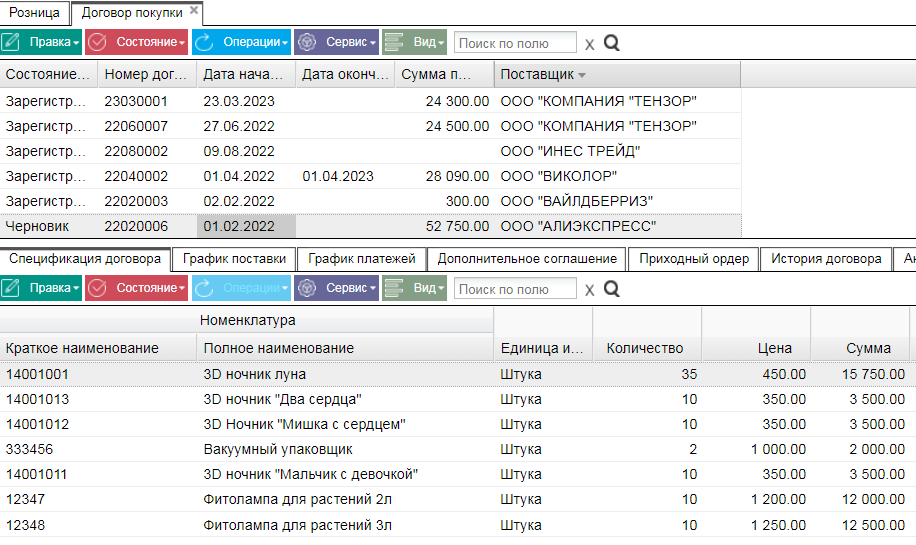
Task: Click the pencil icon in specification Правка button
Action: tap(12, 288)
